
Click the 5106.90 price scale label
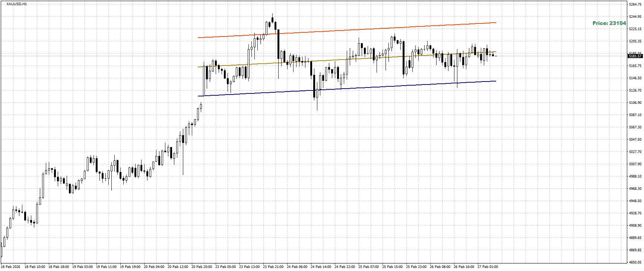(x=635, y=103)
